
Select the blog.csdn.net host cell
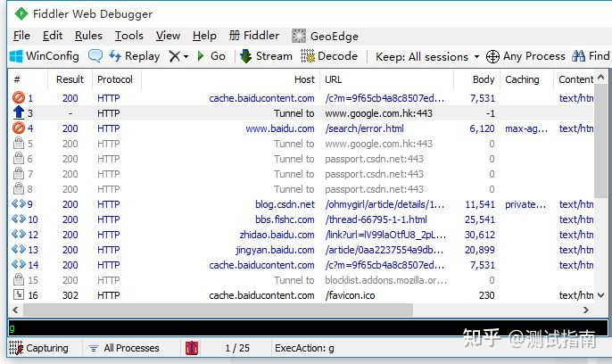coord(285,204)
